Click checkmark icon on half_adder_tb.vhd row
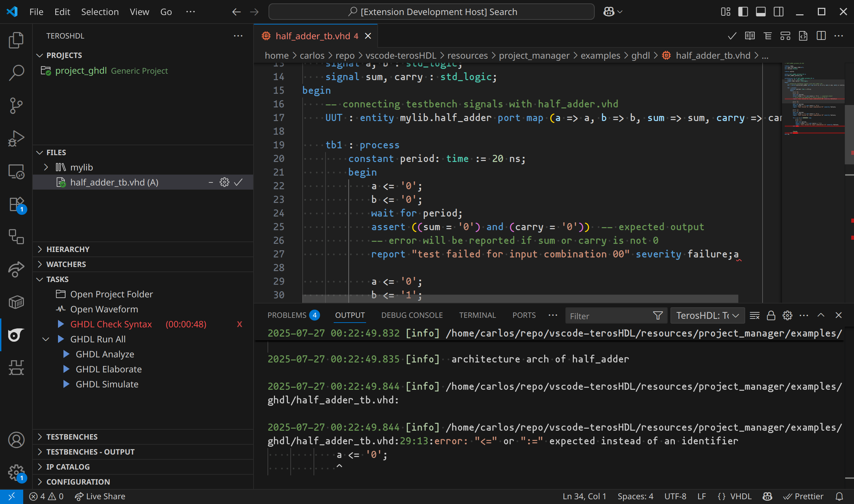Image resolution: width=854 pixels, height=504 pixels. coord(238,182)
